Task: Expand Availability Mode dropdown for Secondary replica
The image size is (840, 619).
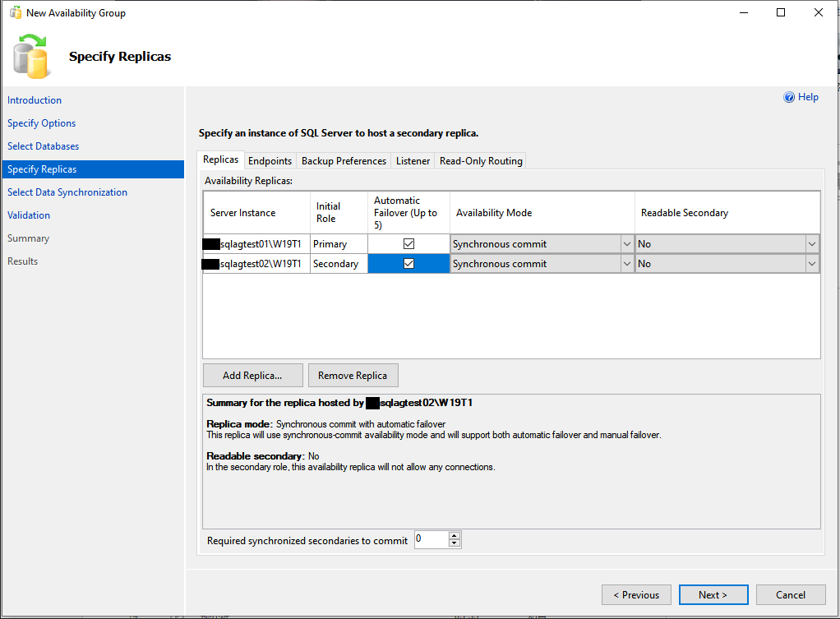Action: 626,264
